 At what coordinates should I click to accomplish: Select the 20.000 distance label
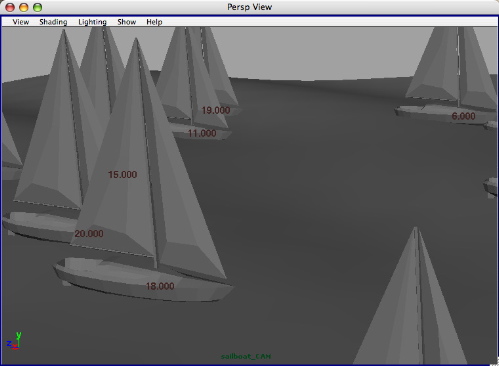click(89, 234)
